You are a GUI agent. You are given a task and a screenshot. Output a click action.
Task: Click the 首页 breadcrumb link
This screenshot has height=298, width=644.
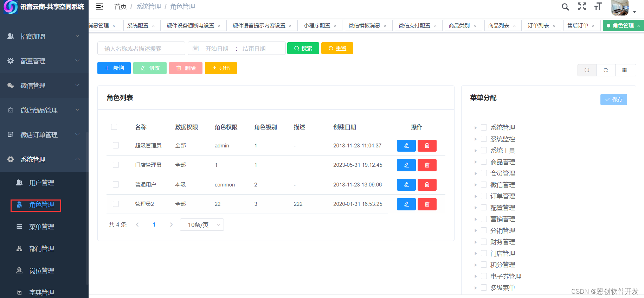click(x=120, y=7)
